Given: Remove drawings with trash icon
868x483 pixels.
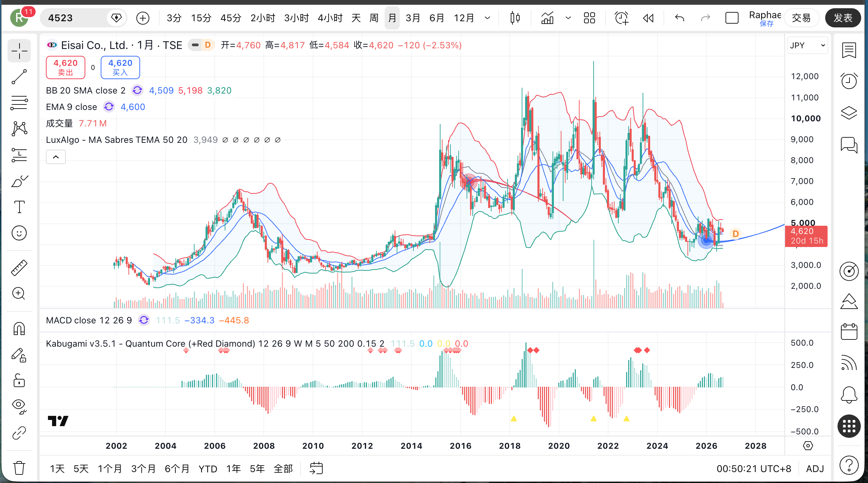Looking at the screenshot, I should (19, 468).
